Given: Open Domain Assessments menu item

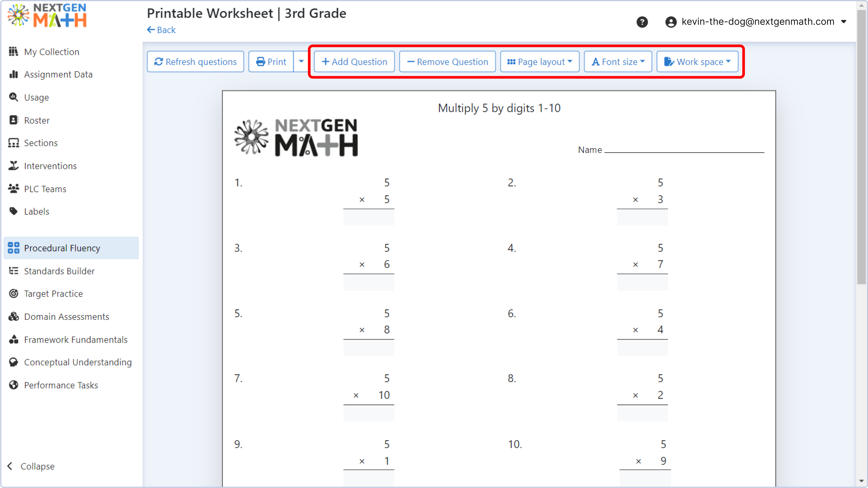Looking at the screenshot, I should (66, 316).
